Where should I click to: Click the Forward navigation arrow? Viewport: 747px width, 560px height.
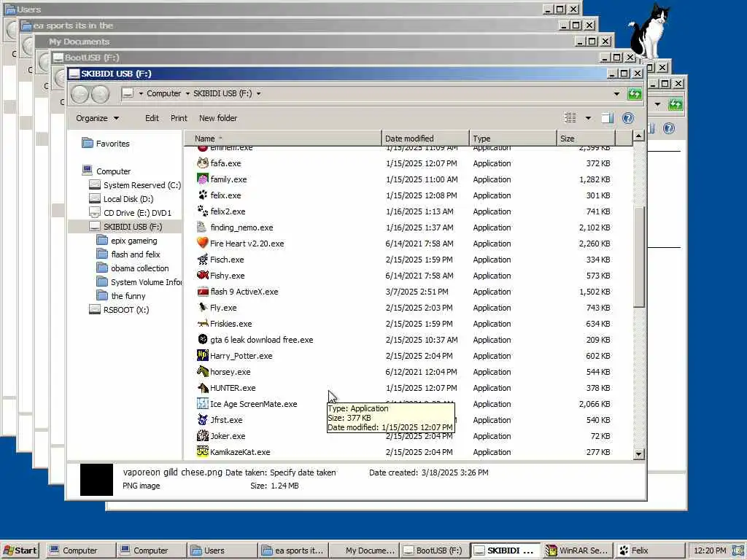100,94
